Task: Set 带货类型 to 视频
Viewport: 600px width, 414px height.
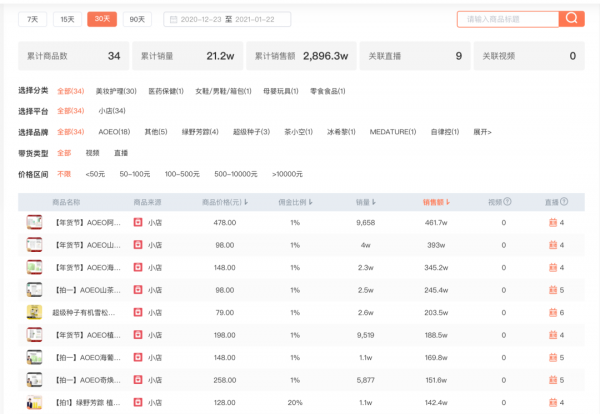Action: 92,153
